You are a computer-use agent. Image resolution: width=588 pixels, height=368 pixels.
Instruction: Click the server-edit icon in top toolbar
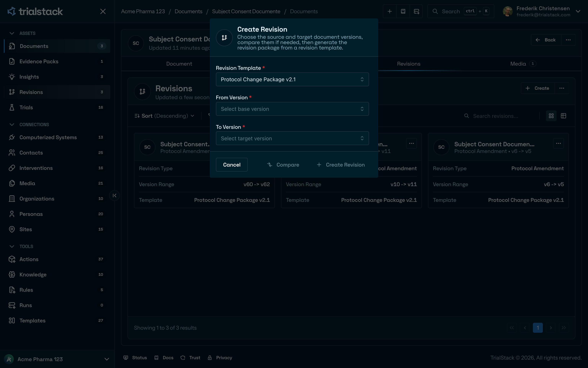(x=416, y=11)
